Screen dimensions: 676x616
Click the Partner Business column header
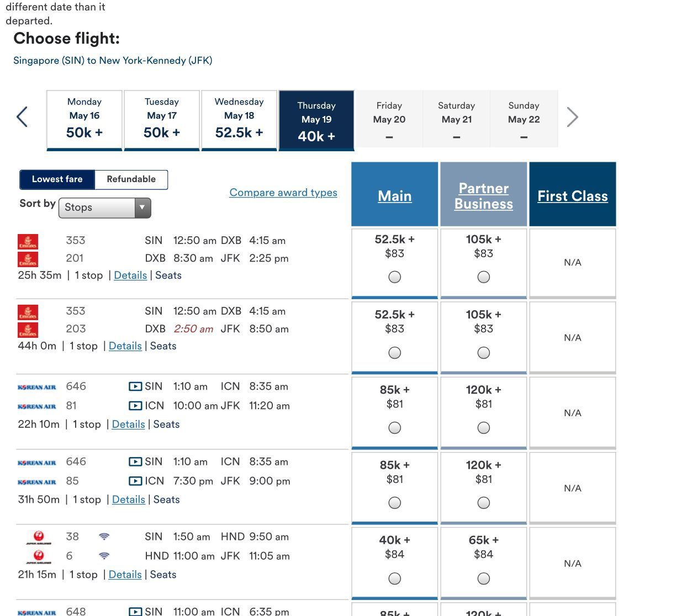(483, 196)
